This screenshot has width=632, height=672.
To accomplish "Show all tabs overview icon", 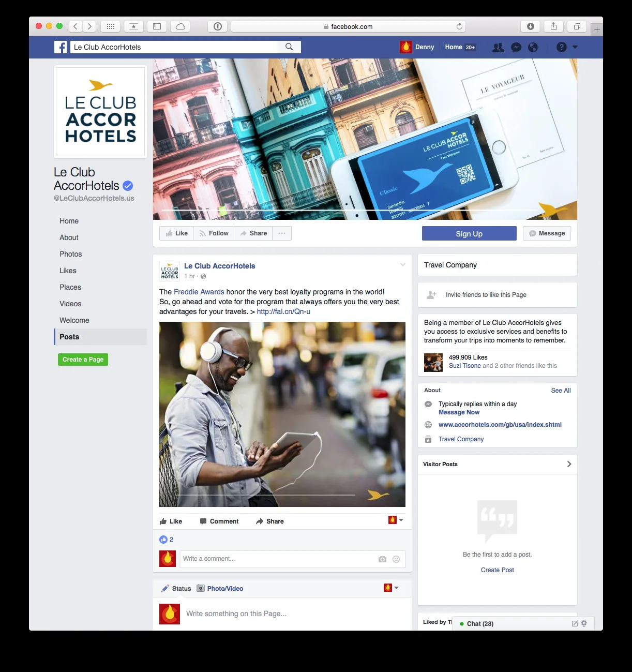I will (x=577, y=26).
